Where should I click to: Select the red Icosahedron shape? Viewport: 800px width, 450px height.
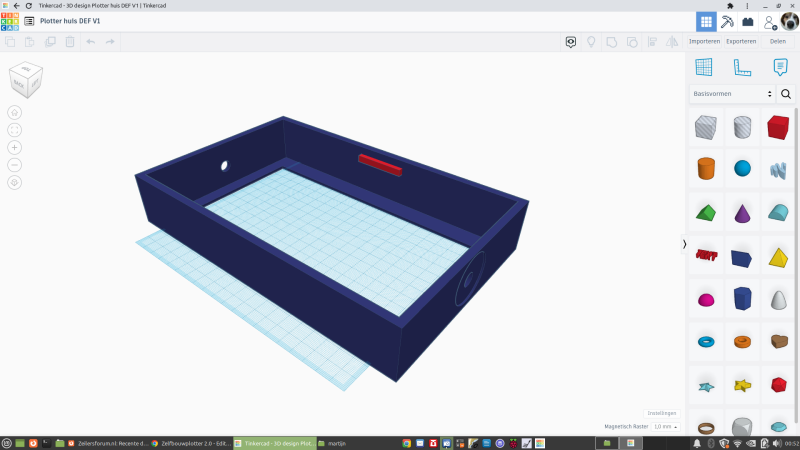point(778,385)
